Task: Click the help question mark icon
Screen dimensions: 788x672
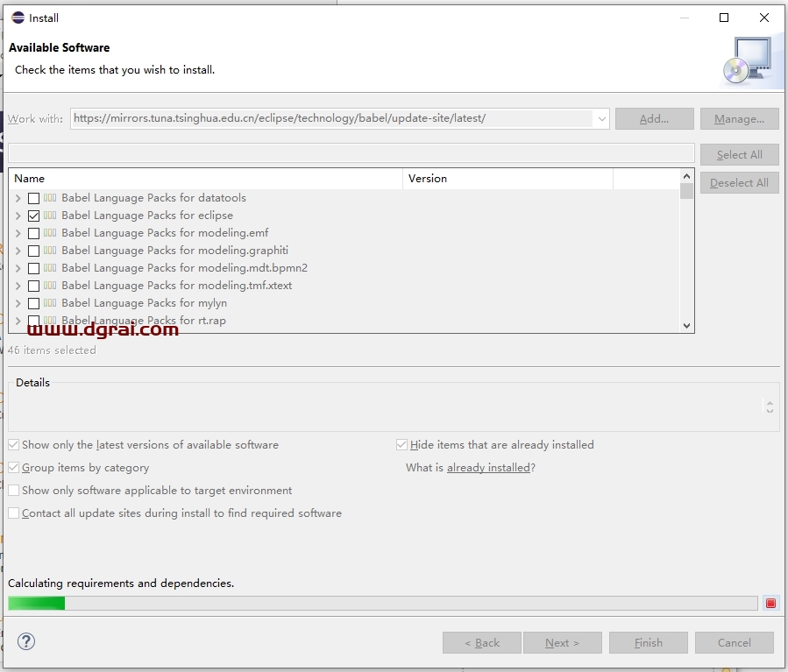Action: click(26, 641)
